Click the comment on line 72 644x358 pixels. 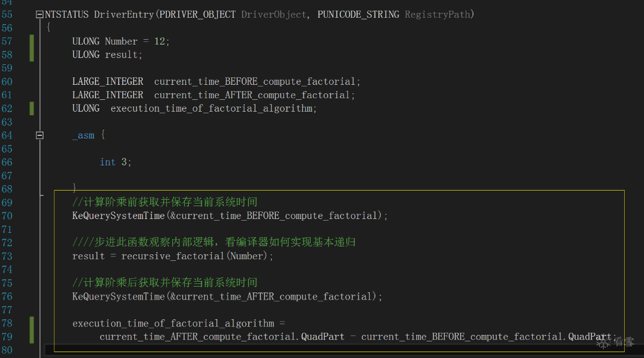click(214, 243)
